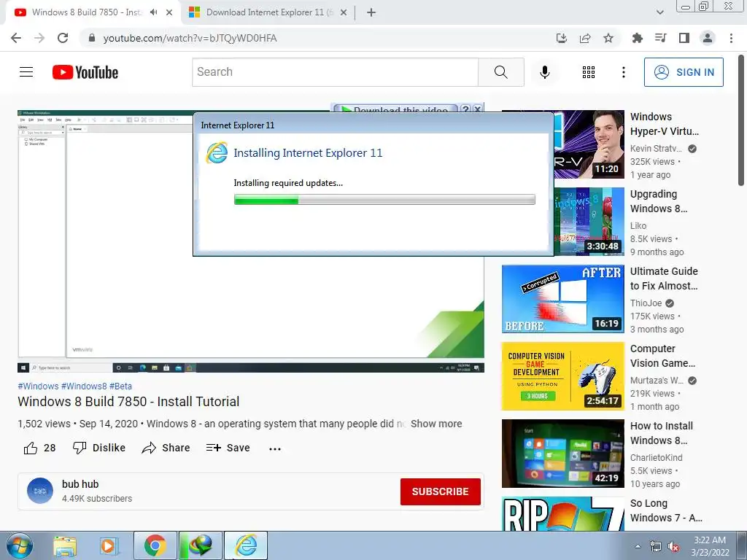Screen dimensions: 747x560
Task: Bookmark this page with the star icon
Action: [x=608, y=38]
